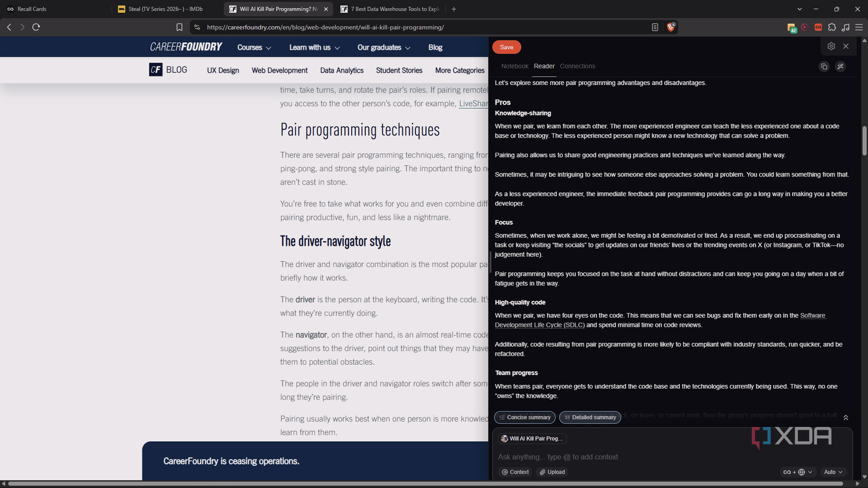Click the Will AI Kill Pair Prog context chip

tap(532, 438)
